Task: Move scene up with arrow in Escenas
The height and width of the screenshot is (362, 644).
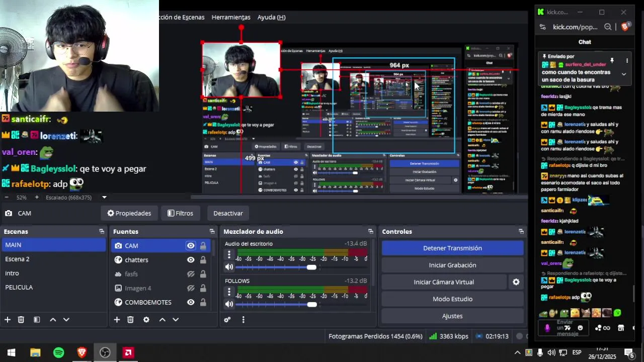Action: pyautogui.click(x=53, y=320)
